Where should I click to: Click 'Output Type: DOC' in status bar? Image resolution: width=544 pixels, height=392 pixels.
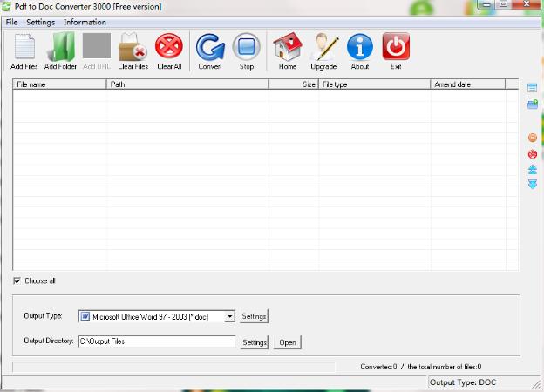pyautogui.click(x=463, y=382)
